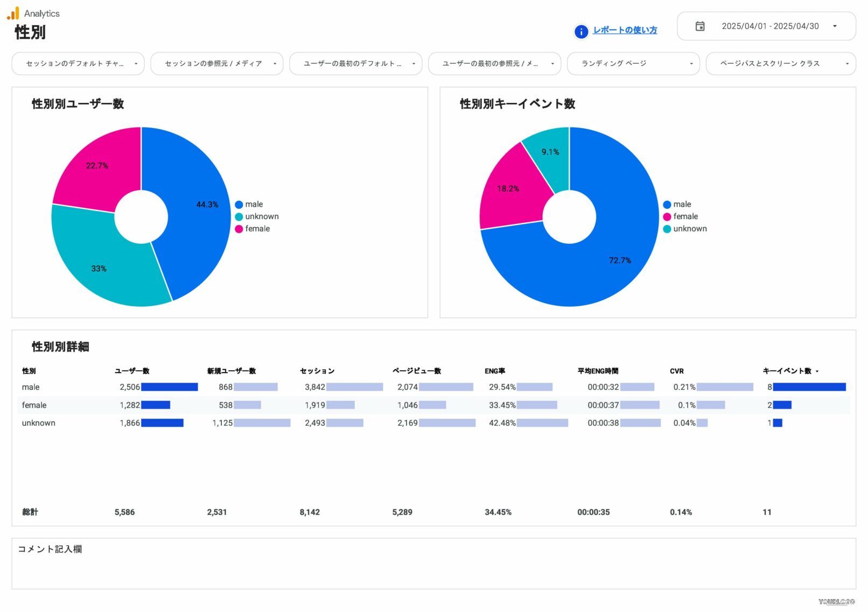This screenshot has height=613, width=868.
Task: Open the date range 2025/04/01 - 2025/04/30 dropdown
Action: (769, 26)
